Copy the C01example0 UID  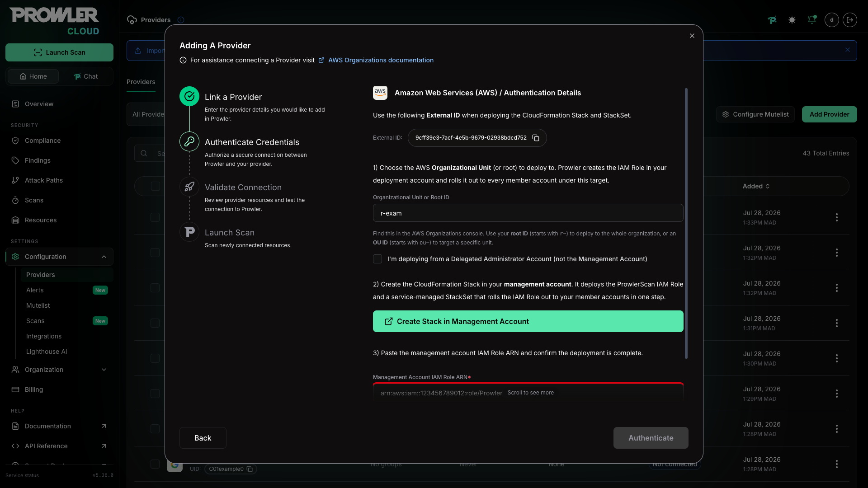(x=250, y=469)
